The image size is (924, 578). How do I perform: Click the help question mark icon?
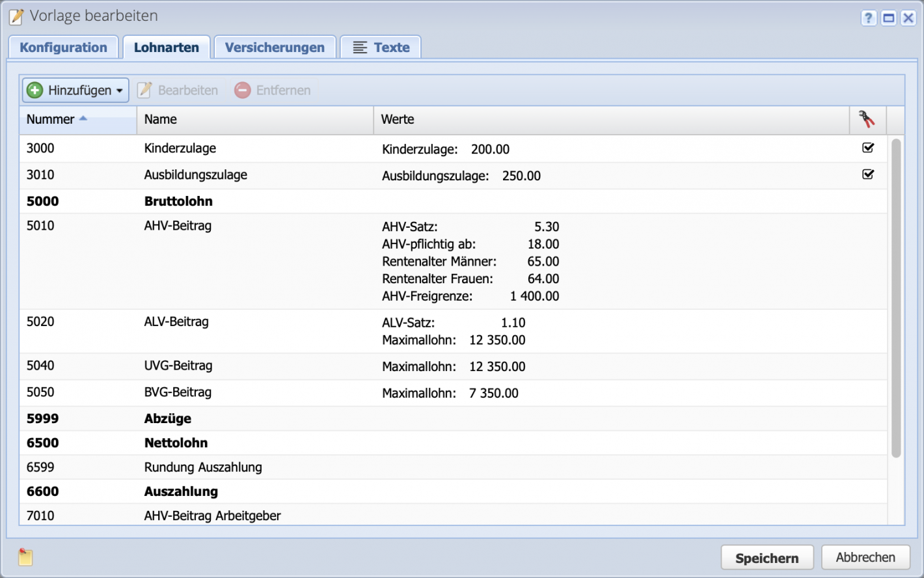pos(868,18)
